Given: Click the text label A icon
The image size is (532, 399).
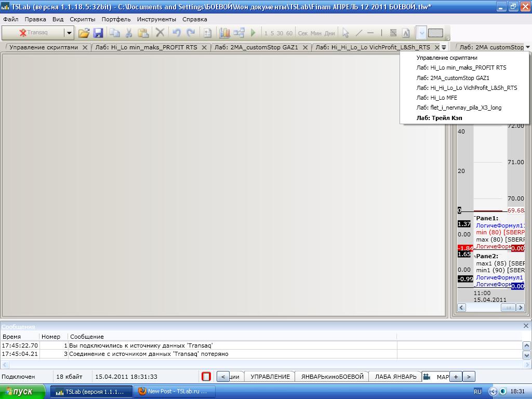Looking at the screenshot, I should point(406,33).
